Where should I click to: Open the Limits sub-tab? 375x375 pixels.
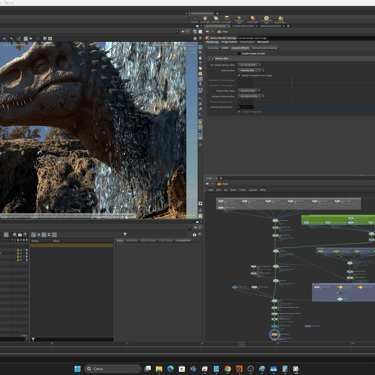pyautogui.click(x=225, y=48)
